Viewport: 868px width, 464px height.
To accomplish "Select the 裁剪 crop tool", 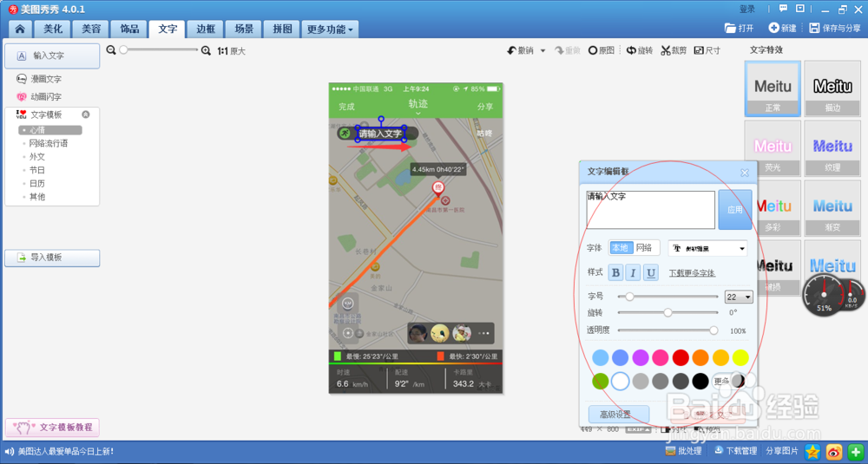I will (x=674, y=50).
